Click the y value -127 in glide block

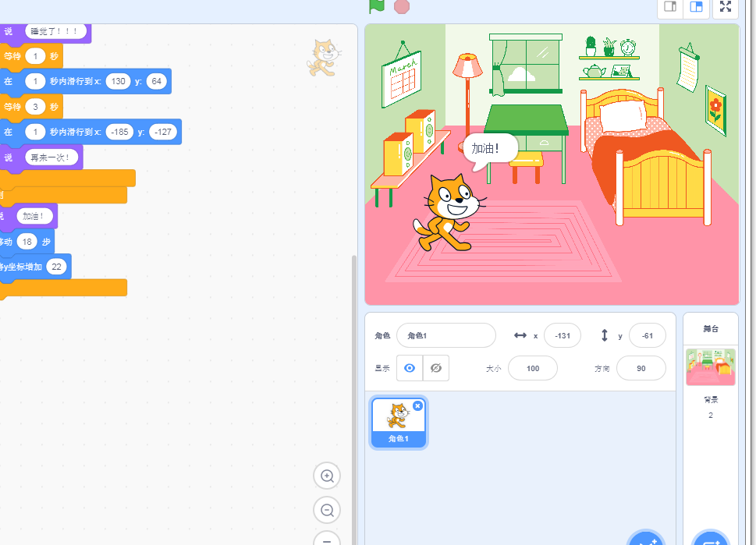(163, 132)
